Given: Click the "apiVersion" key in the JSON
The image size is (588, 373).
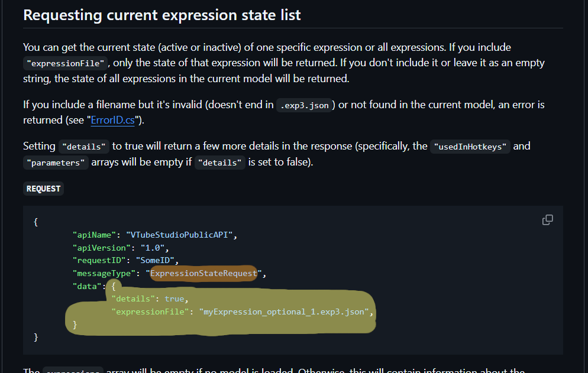Looking at the screenshot, I should click(100, 248).
